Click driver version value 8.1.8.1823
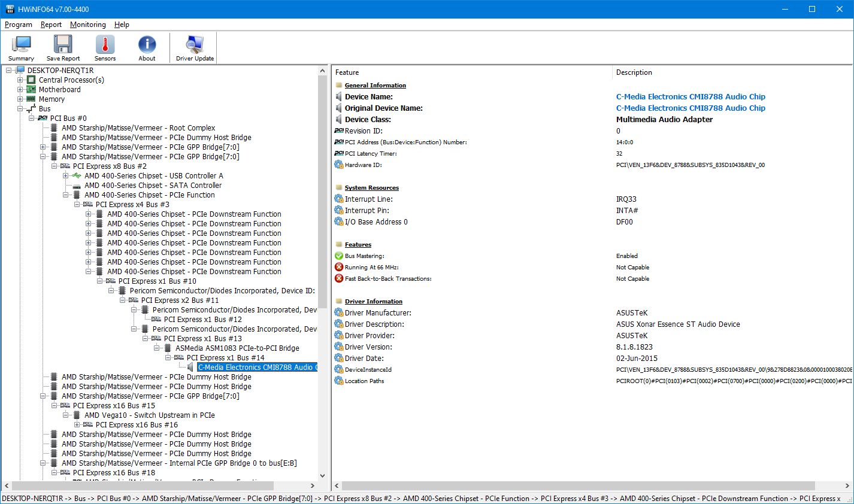This screenshot has height=504, width=854. [635, 347]
